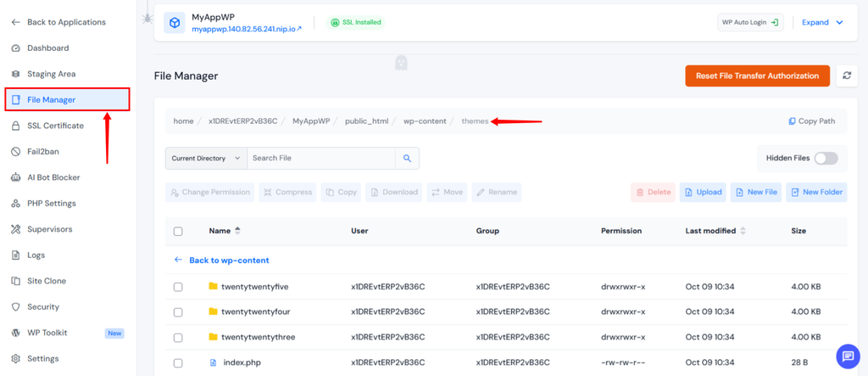Image resolution: width=868 pixels, height=376 pixels.
Task: Expand the application details chevron
Action: pyautogui.click(x=839, y=22)
